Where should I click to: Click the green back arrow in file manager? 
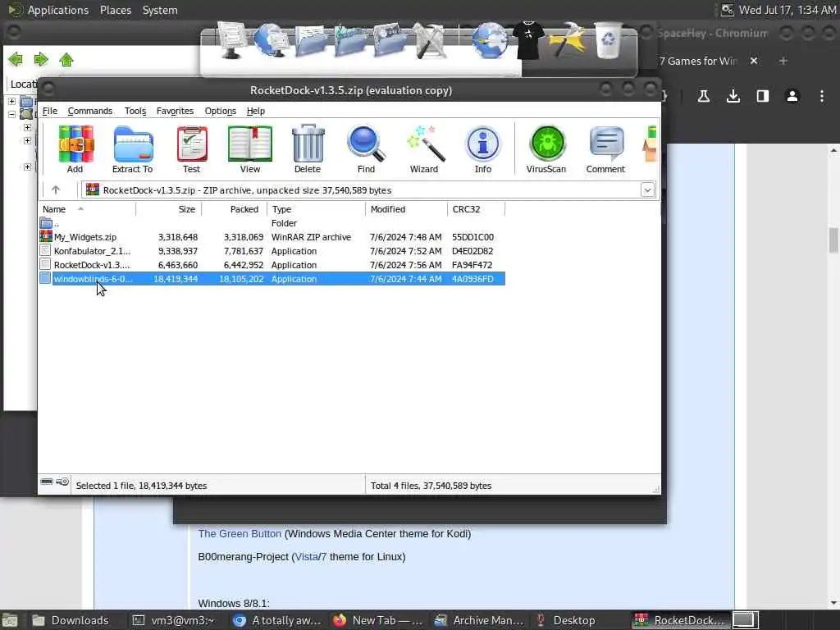[16, 59]
